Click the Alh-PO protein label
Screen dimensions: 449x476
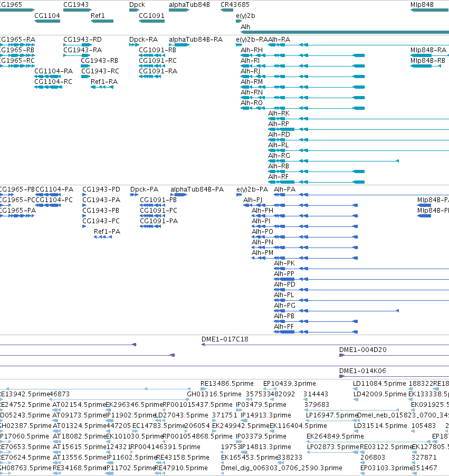[262, 232]
